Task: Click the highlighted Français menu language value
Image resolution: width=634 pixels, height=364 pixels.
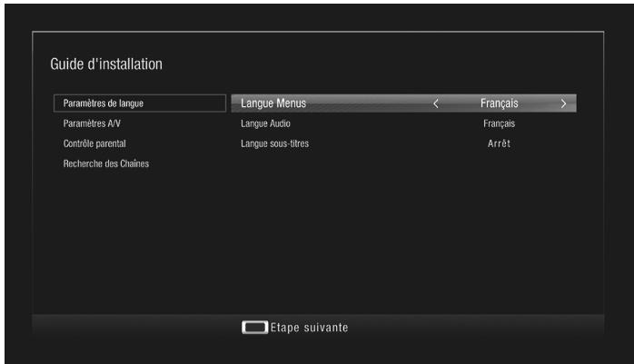Action: pyautogui.click(x=499, y=103)
